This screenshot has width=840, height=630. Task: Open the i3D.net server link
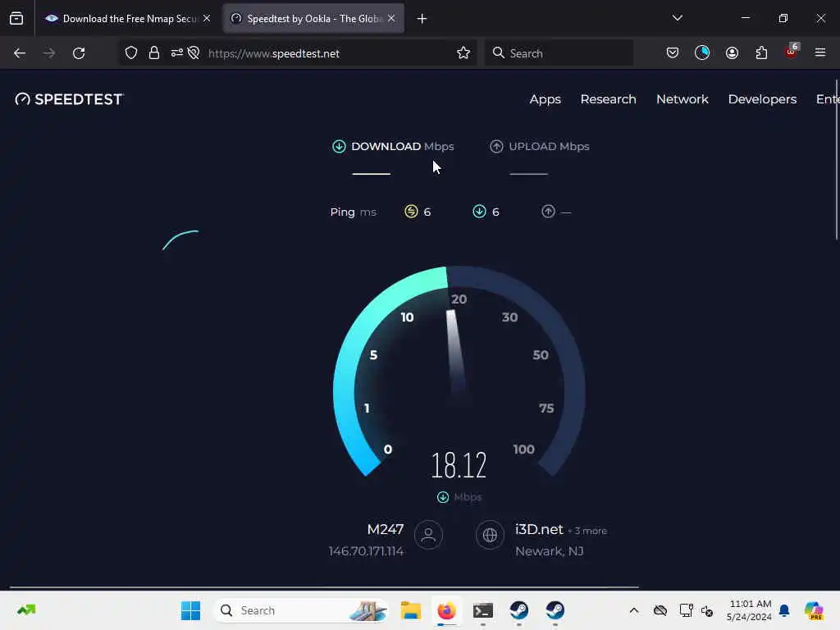coord(539,529)
